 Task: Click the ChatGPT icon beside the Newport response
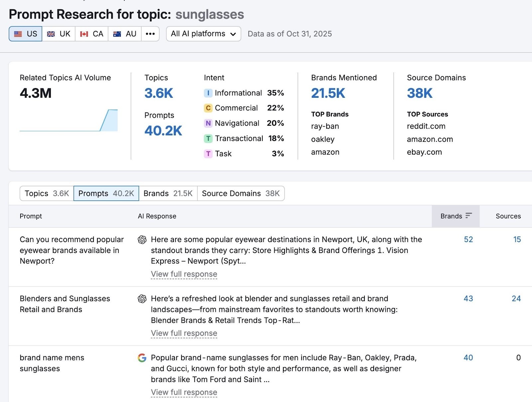142,239
